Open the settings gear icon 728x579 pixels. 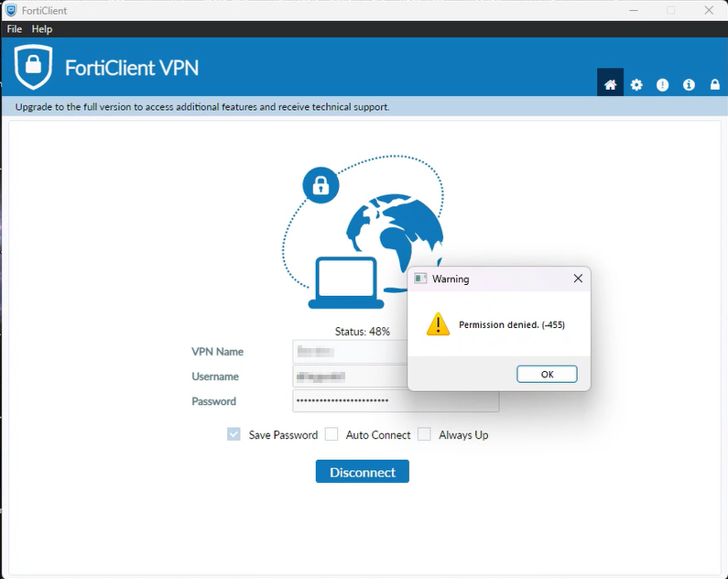(x=636, y=84)
